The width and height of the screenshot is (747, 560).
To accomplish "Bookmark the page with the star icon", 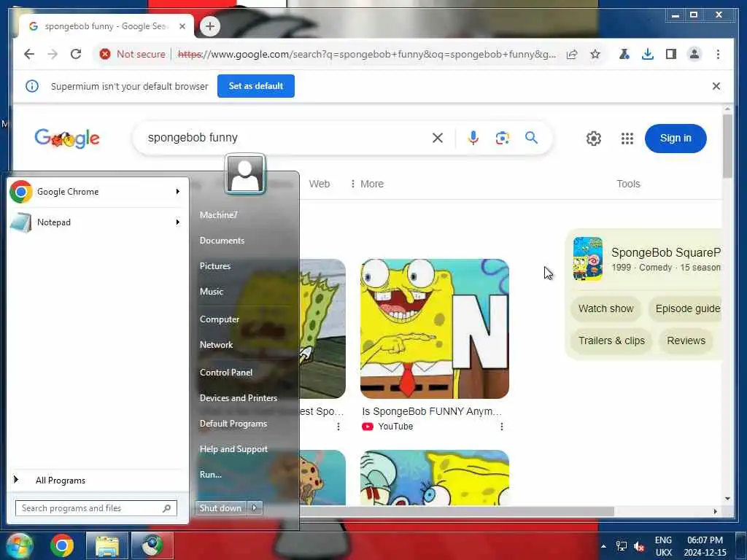I will (x=595, y=54).
